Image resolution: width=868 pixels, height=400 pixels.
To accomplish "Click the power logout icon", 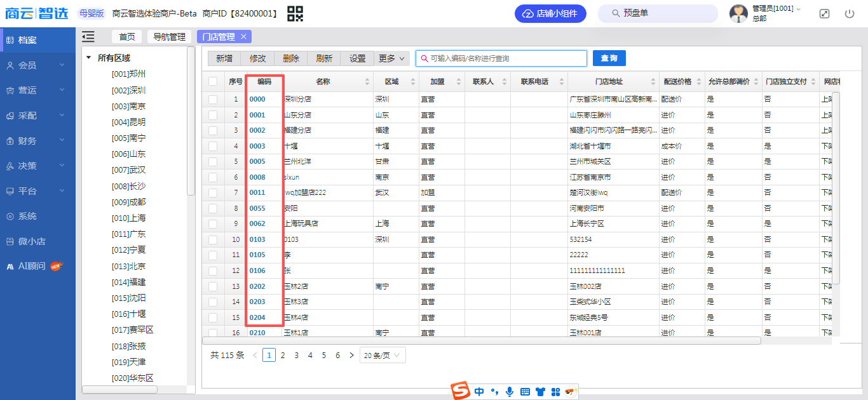I will 850,13.
